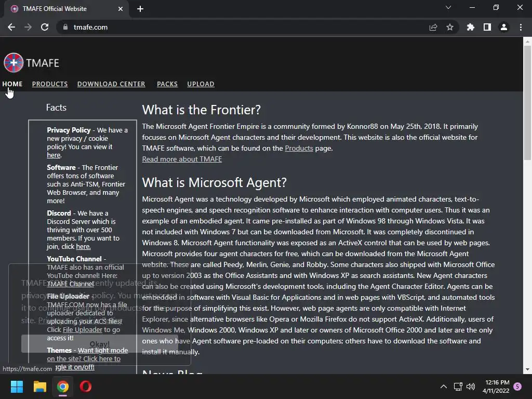The height and width of the screenshot is (399, 532).
Task: Click the bold 'Software' fact label
Action: [x=61, y=168]
